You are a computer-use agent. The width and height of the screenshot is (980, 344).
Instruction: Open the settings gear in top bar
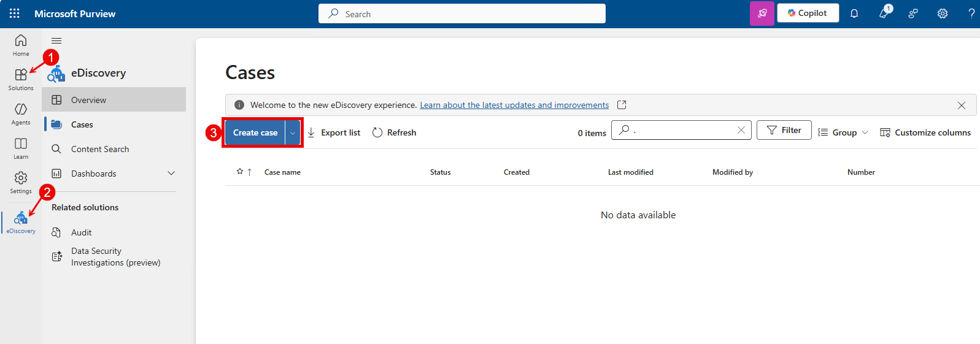tap(942, 13)
